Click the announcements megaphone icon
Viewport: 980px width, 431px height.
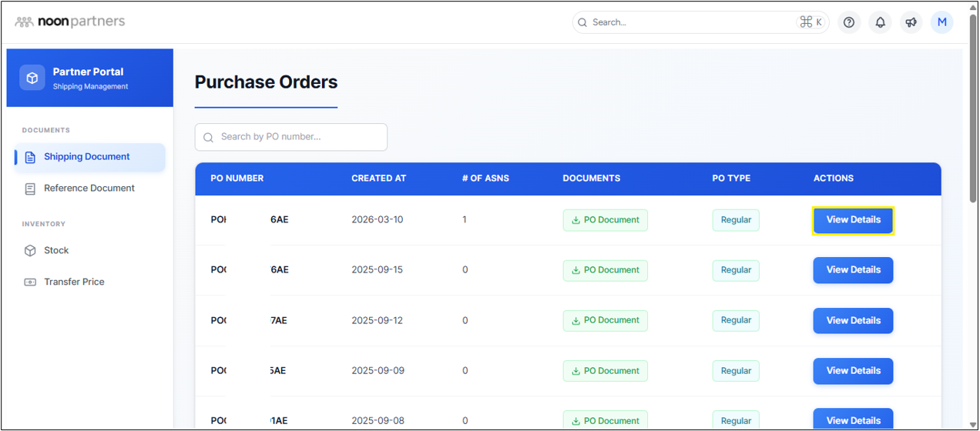pyautogui.click(x=911, y=22)
